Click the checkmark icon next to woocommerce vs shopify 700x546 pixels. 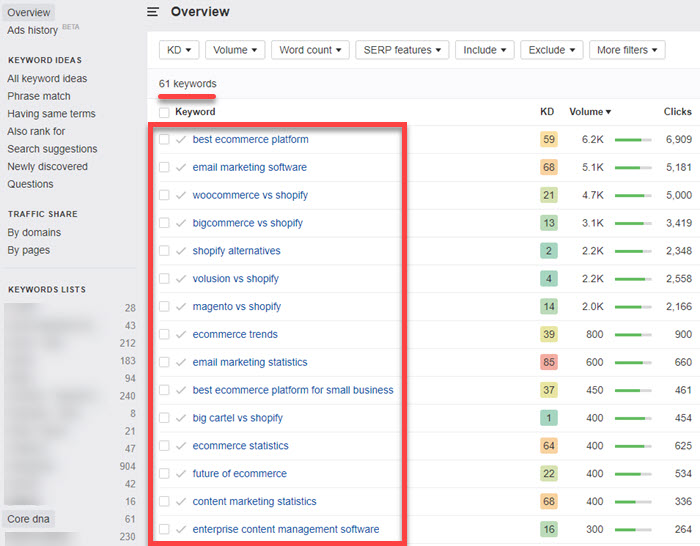click(181, 195)
